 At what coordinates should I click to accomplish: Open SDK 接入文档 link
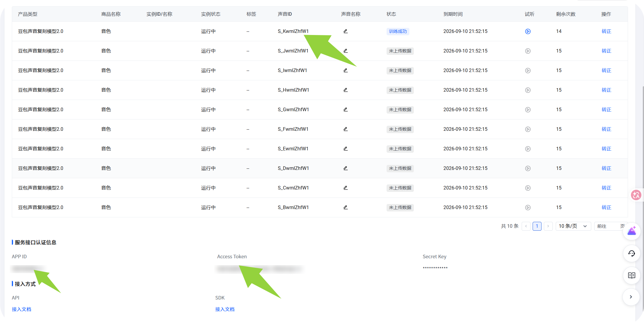225,309
